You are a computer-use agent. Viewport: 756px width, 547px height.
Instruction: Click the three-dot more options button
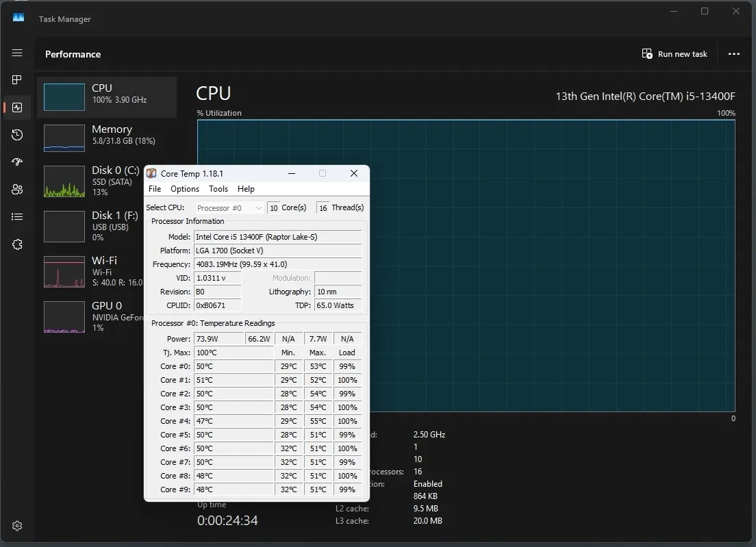click(734, 54)
